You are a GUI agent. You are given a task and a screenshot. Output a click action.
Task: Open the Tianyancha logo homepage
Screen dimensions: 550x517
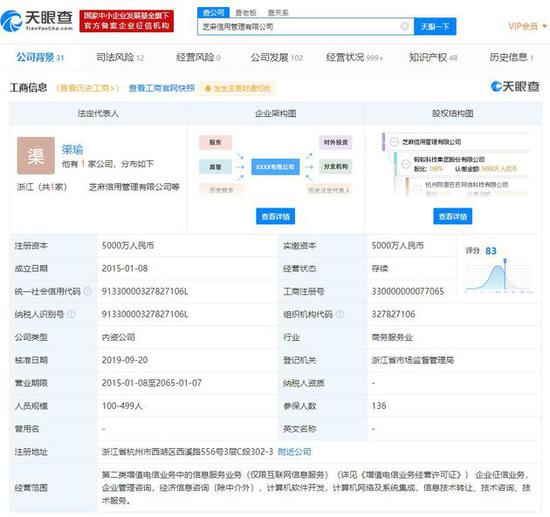click(x=37, y=21)
